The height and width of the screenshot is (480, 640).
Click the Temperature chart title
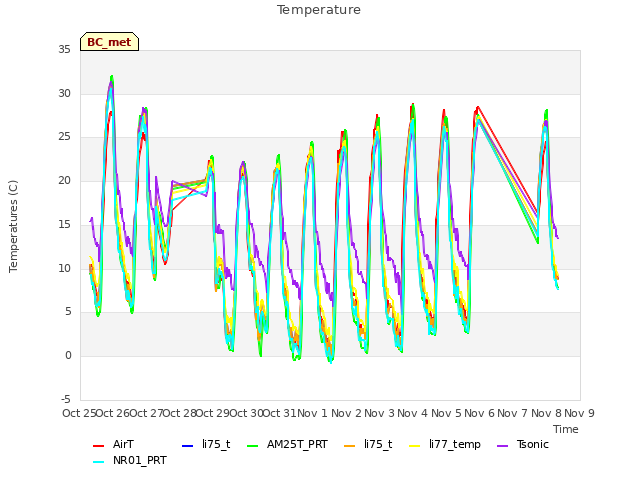pyautogui.click(x=319, y=10)
